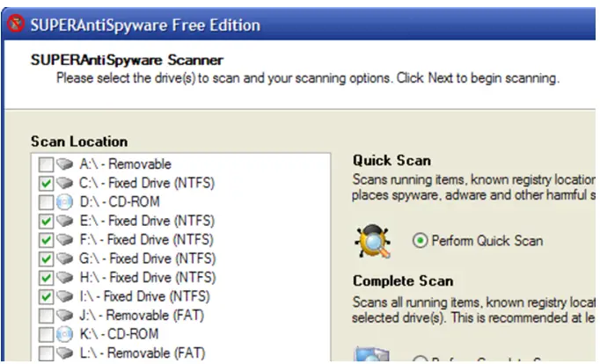Click the D:\ CD-ROM disc icon
This screenshot has width=600, height=364.
[x=65, y=202]
